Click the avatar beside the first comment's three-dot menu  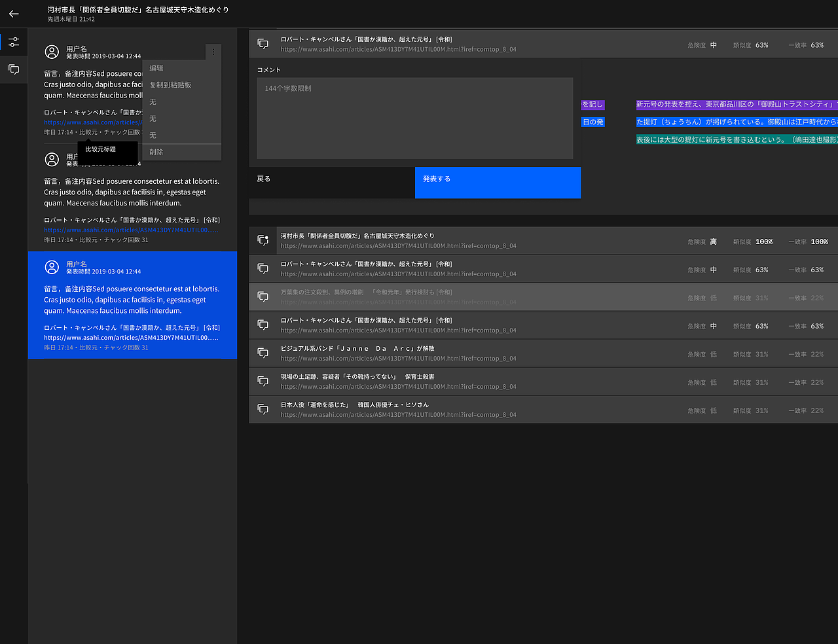click(x=52, y=52)
